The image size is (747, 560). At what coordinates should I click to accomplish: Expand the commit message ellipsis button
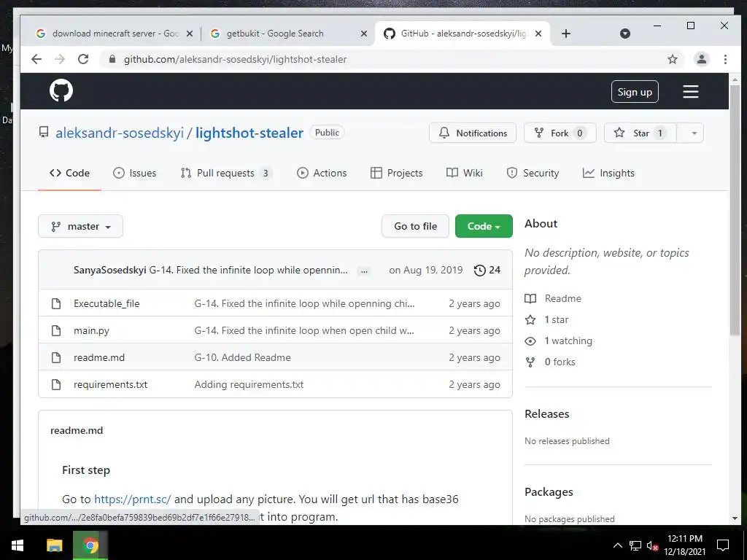[x=365, y=271]
